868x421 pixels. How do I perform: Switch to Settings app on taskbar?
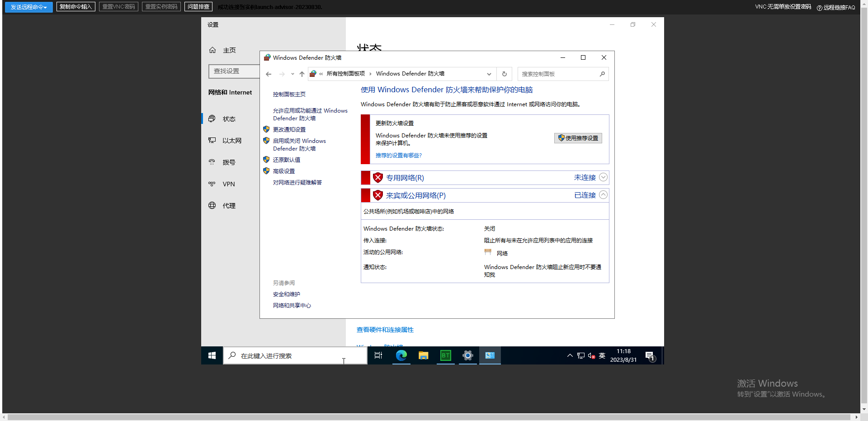(x=467, y=356)
